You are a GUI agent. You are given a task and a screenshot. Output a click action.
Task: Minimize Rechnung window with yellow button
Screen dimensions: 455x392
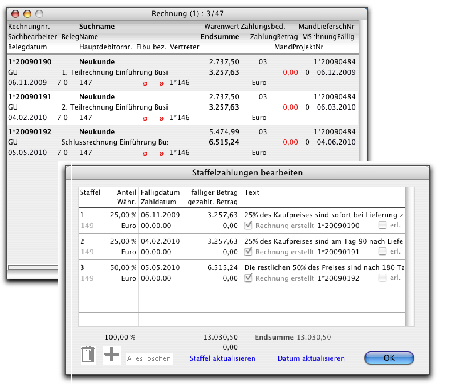[27, 14]
